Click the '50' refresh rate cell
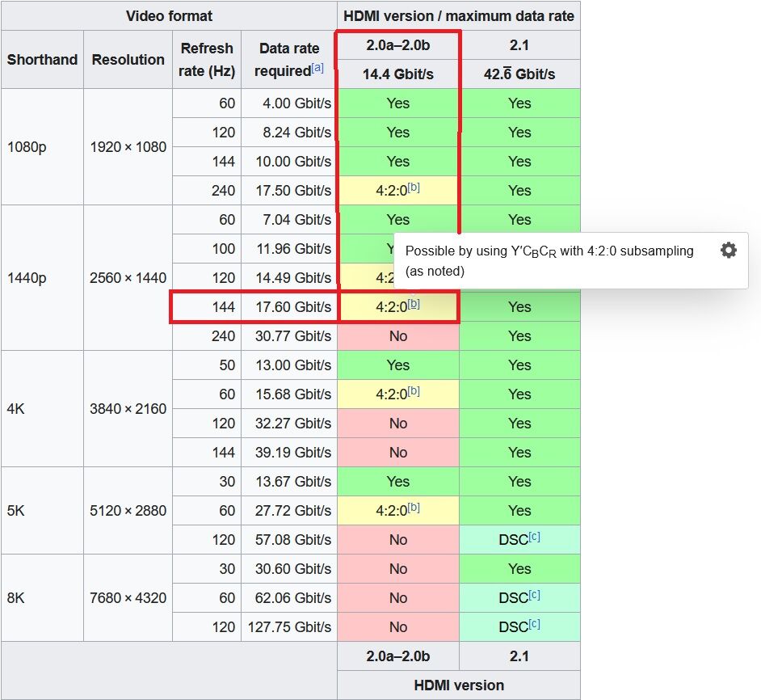This screenshot has height=700, width=761. pyautogui.click(x=207, y=365)
